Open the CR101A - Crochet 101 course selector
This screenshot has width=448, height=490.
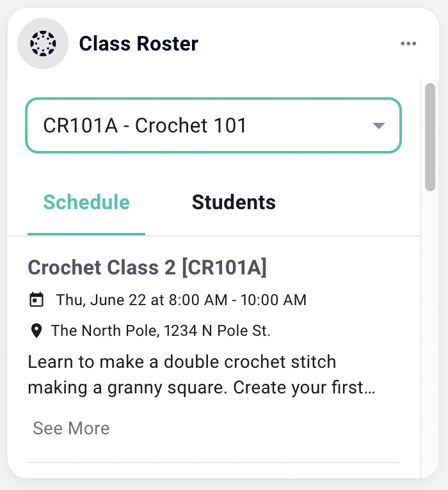[213, 125]
